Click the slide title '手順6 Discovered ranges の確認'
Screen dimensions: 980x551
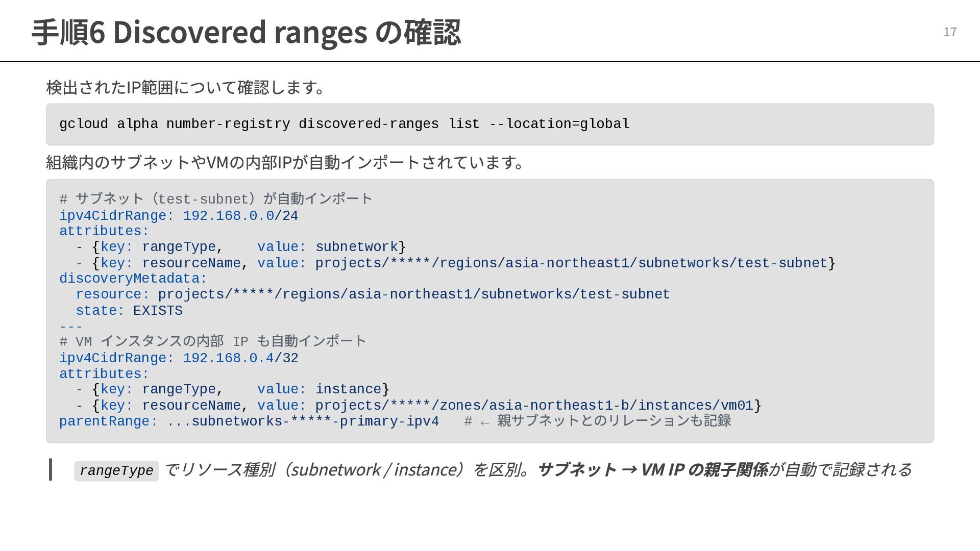[x=246, y=33]
